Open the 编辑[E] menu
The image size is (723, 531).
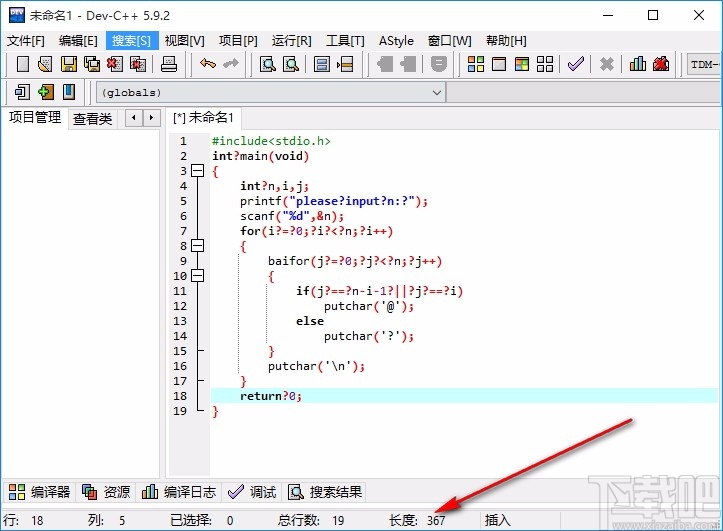point(78,41)
